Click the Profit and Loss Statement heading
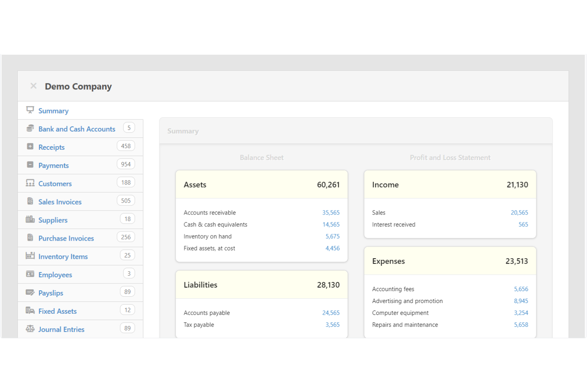The height and width of the screenshot is (392, 588). coord(450,158)
